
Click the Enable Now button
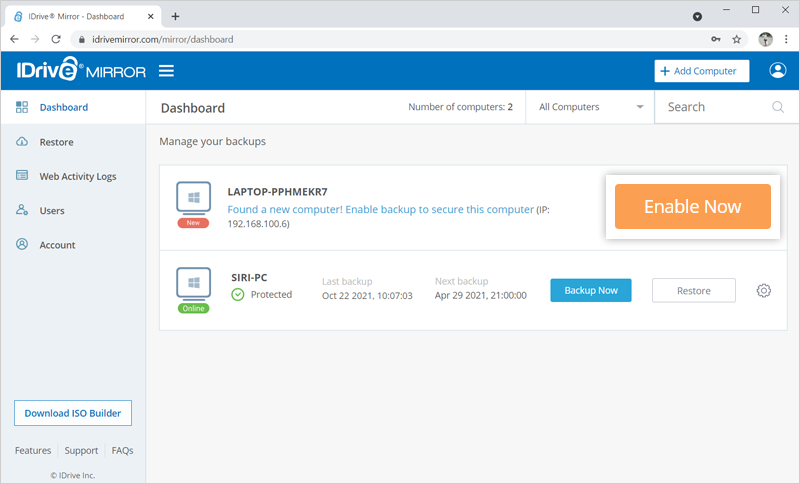tap(692, 207)
